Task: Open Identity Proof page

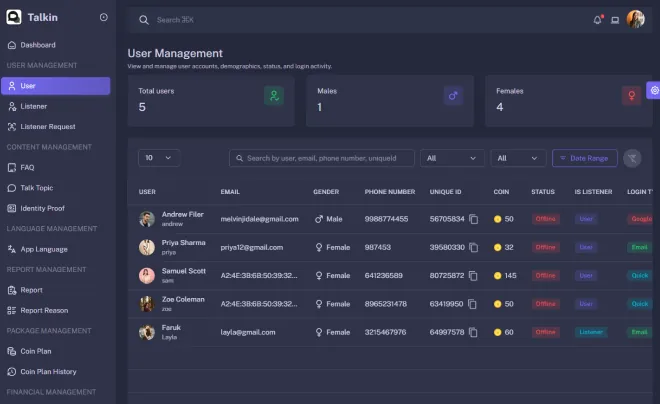Action: tap(56, 208)
